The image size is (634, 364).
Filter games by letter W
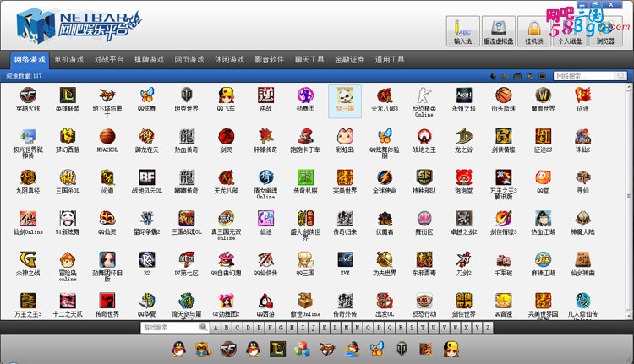coord(456,328)
